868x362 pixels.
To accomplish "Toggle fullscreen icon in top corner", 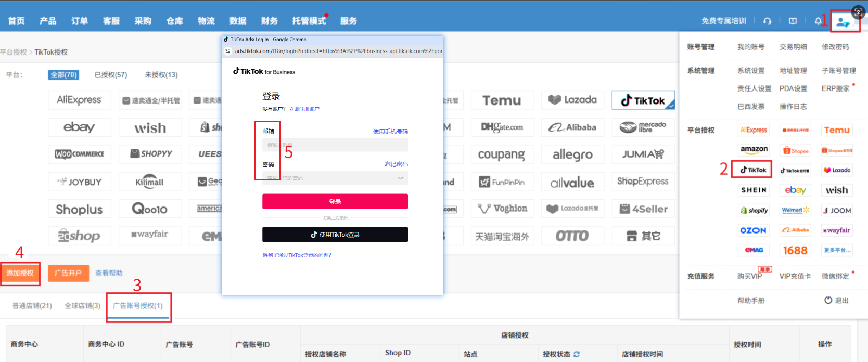I will coord(859,11).
